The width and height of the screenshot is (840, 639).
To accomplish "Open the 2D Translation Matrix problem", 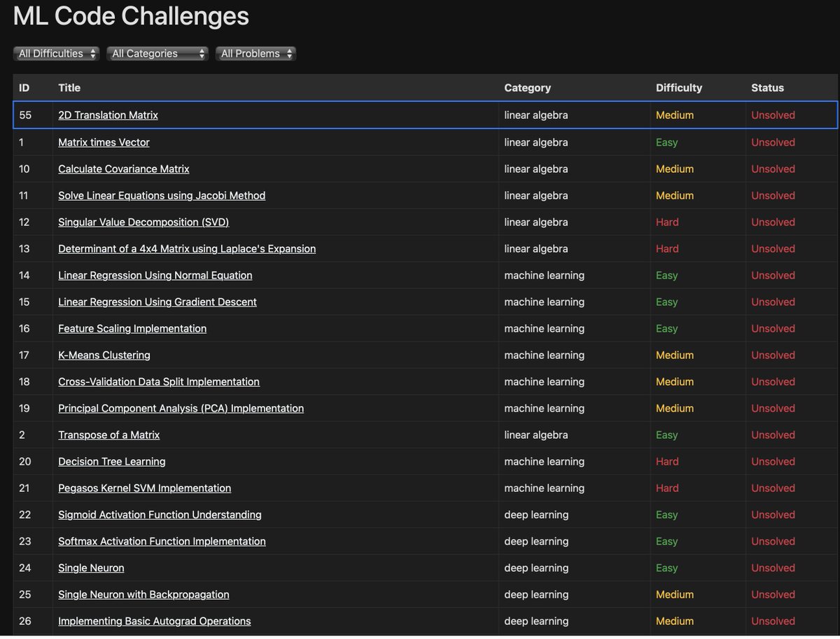I will [x=108, y=115].
